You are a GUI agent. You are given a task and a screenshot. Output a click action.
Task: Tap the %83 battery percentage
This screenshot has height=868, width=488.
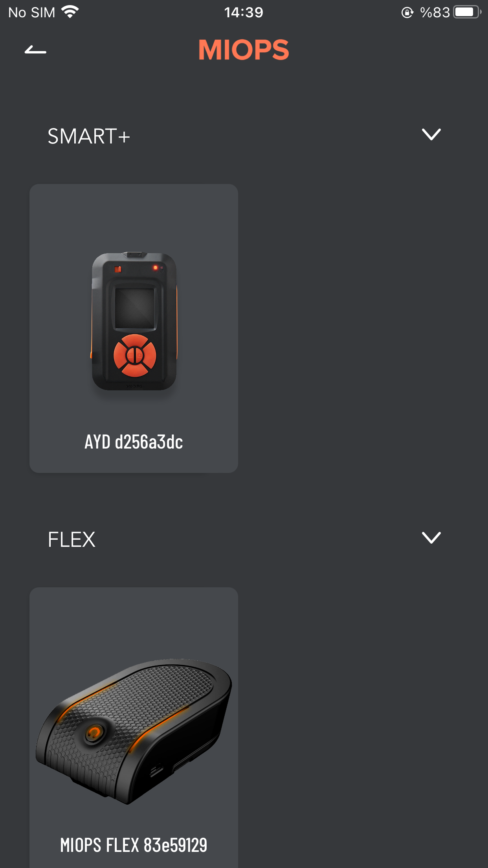(435, 12)
